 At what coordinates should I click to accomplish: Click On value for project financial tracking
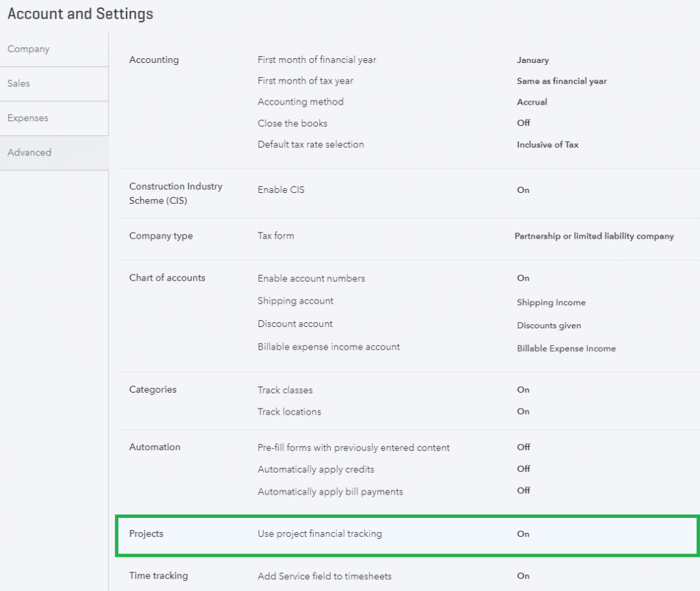tap(523, 534)
